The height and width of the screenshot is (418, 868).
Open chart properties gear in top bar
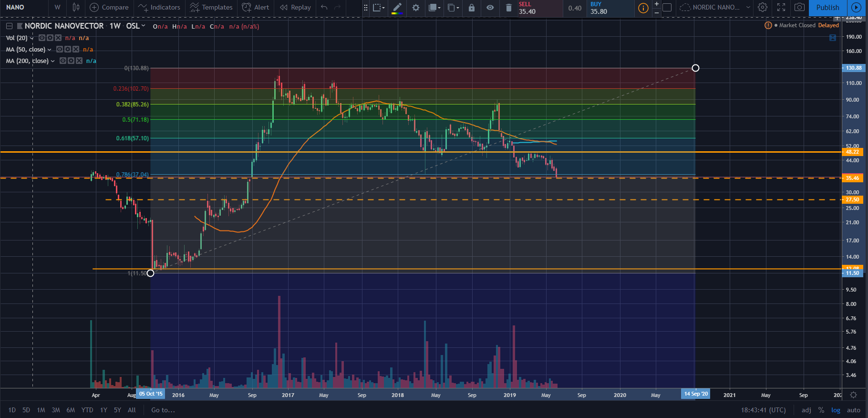(x=763, y=7)
